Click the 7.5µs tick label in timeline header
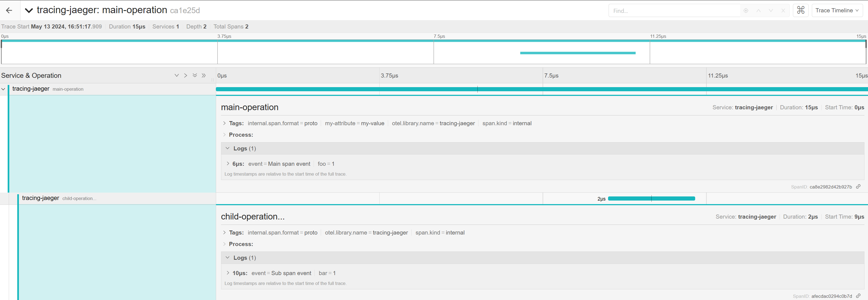 point(551,76)
